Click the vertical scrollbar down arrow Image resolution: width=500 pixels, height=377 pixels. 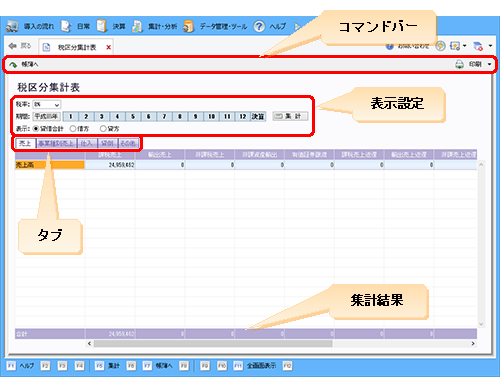[x=481, y=324]
